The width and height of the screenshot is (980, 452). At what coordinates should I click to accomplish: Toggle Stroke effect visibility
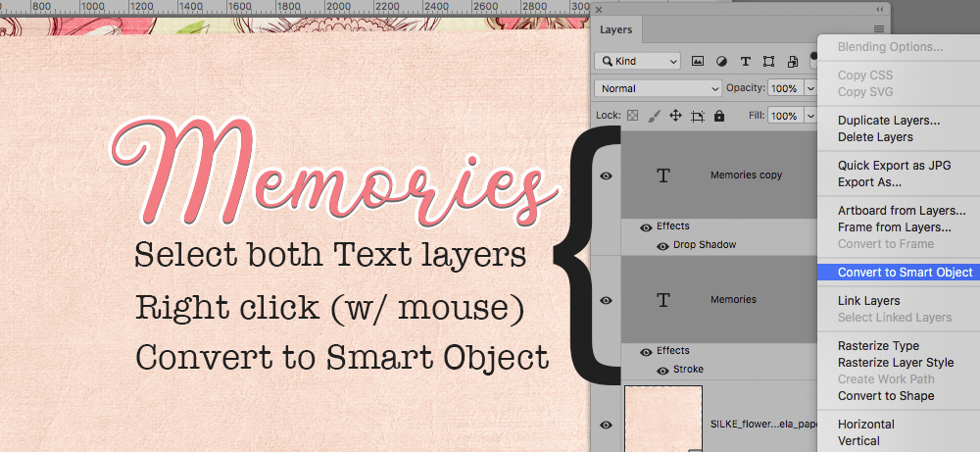662,371
